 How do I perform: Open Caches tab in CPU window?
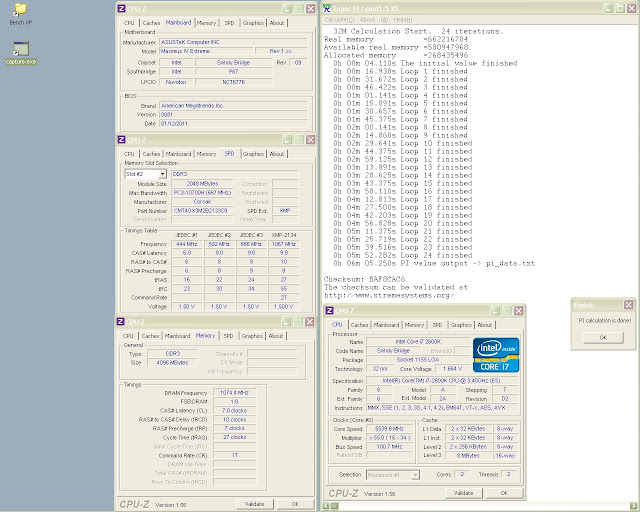pyautogui.click(x=359, y=325)
